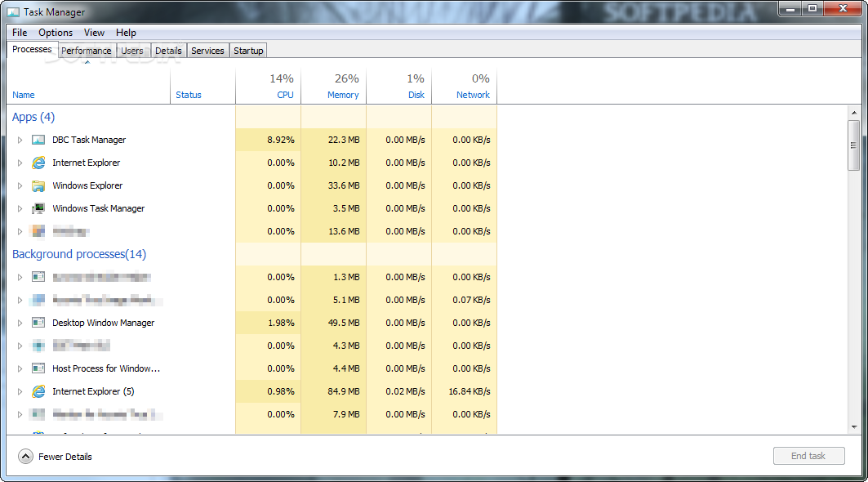
Task: Click the 49.5 MB memory value
Action: pos(344,323)
